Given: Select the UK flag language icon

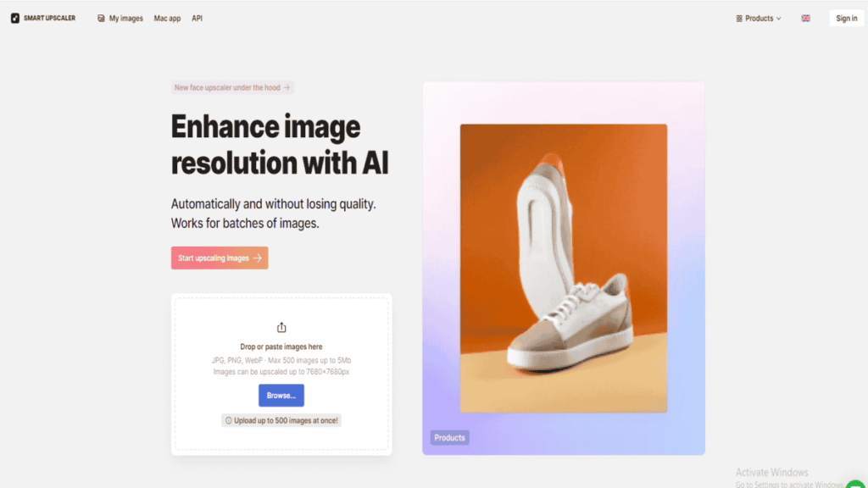Looking at the screenshot, I should click(x=805, y=19).
